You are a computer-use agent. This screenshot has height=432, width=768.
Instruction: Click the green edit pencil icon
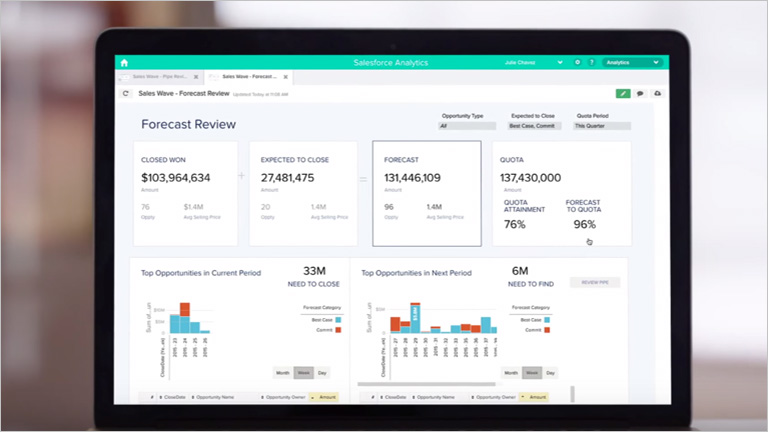click(x=623, y=93)
